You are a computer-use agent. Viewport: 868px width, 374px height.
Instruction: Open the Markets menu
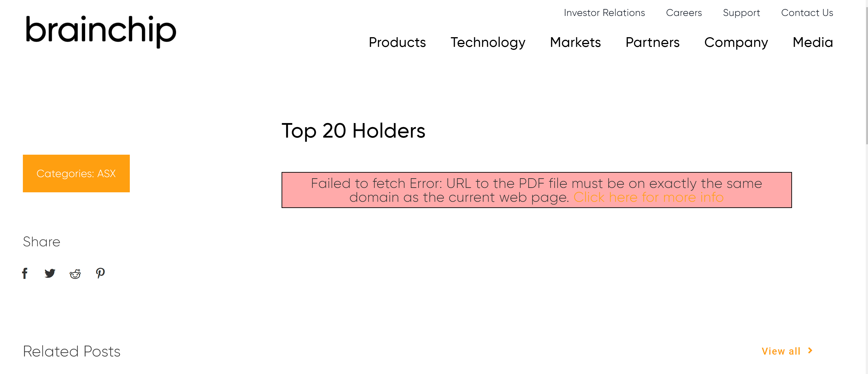(x=575, y=42)
